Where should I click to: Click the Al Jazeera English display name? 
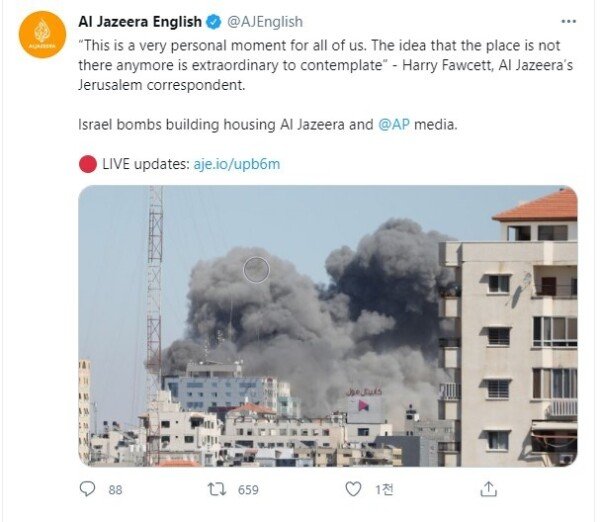point(140,22)
